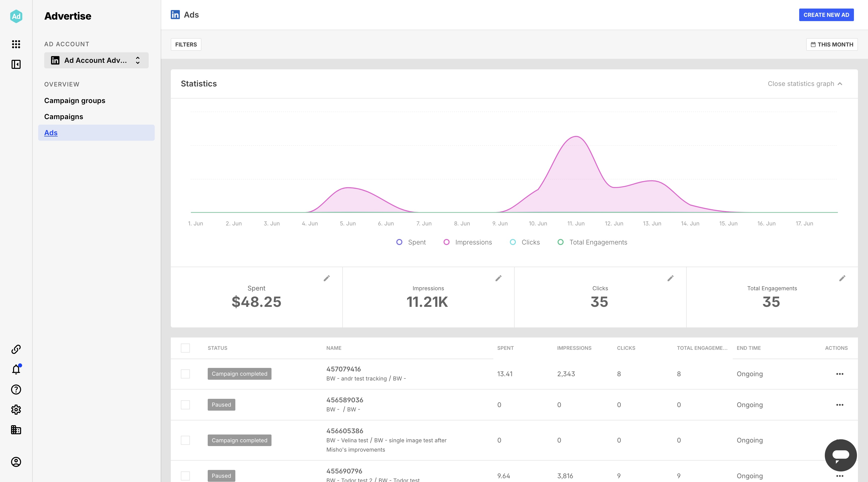Select Ads in overview menu
This screenshot has width=868, height=482.
point(96,133)
